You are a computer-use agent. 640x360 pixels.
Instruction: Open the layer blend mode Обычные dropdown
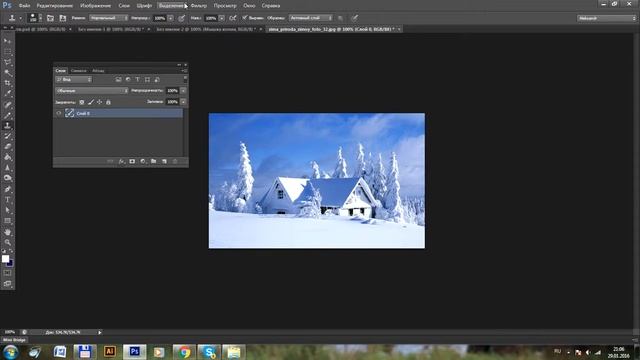click(92, 91)
